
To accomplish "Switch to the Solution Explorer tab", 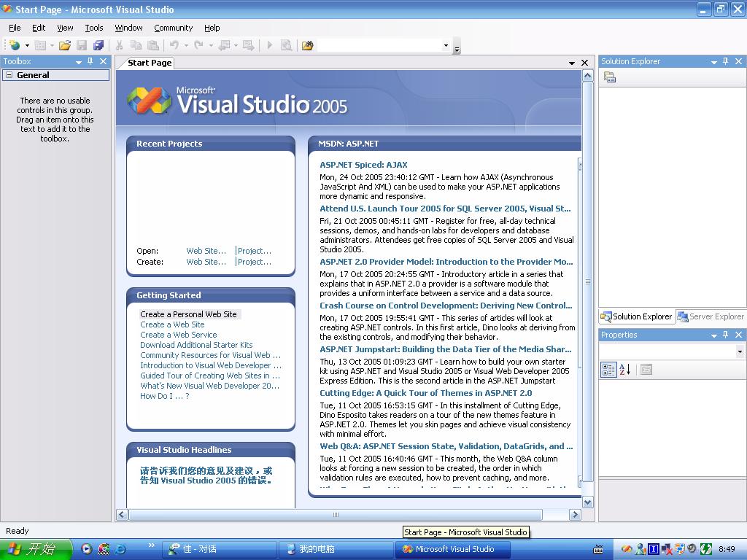I will point(636,316).
